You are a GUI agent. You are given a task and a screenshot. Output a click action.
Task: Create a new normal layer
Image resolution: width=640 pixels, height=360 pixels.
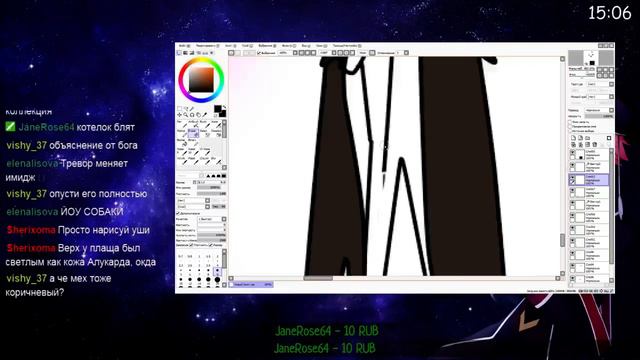point(573,138)
